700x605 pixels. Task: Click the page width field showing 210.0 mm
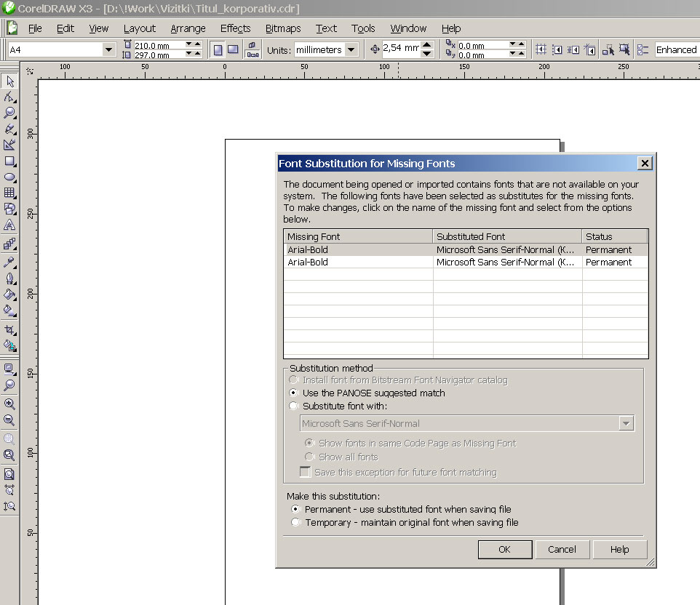[x=159, y=45]
